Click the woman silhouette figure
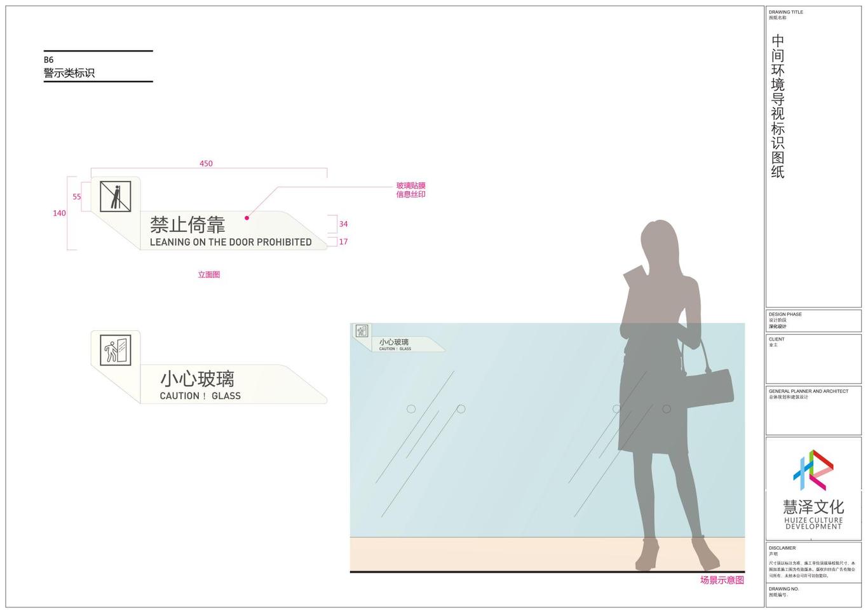This screenshot has height=613, width=868. tap(675, 395)
